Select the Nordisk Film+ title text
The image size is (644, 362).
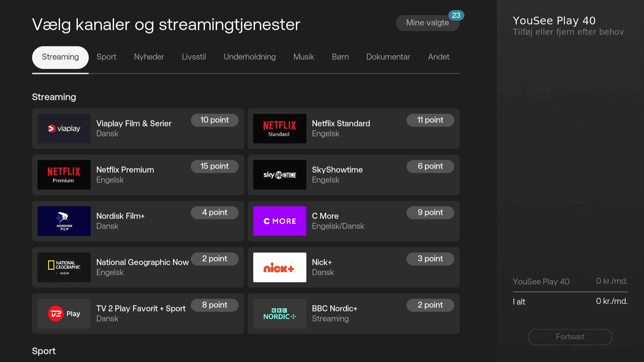point(120,216)
